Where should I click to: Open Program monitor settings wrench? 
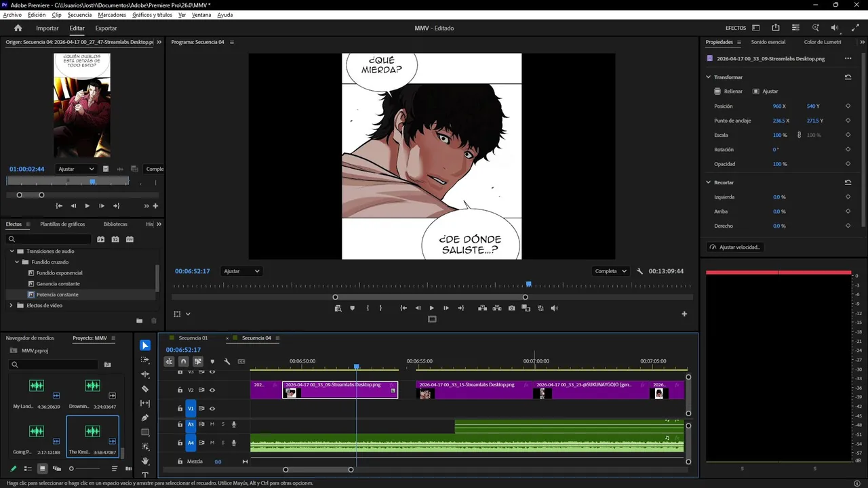pos(639,271)
